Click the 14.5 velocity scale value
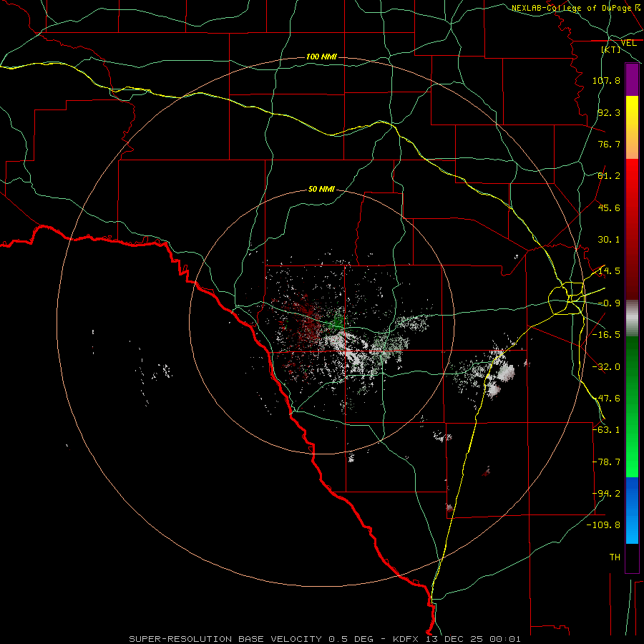Viewport: 644px width, 644px height. point(609,271)
